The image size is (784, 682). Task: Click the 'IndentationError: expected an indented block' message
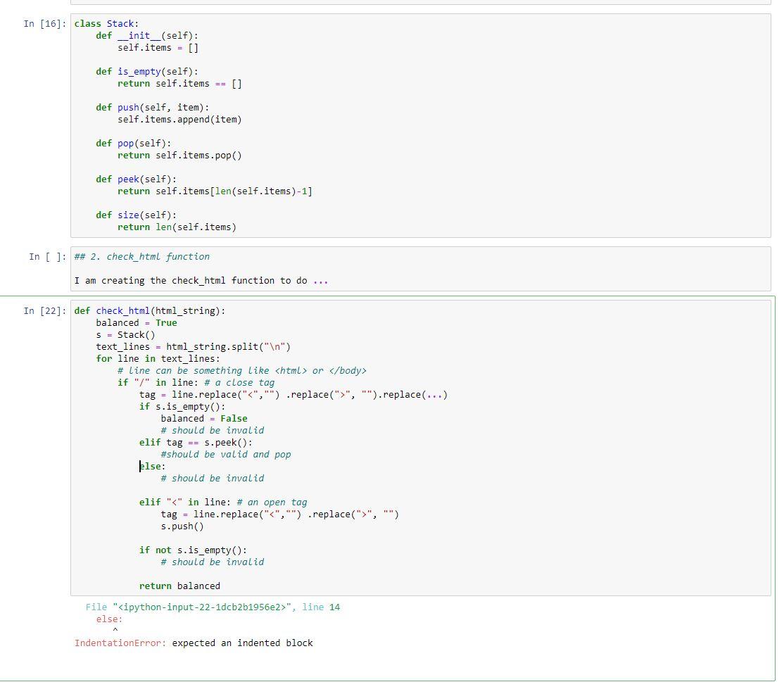pyautogui.click(x=194, y=643)
